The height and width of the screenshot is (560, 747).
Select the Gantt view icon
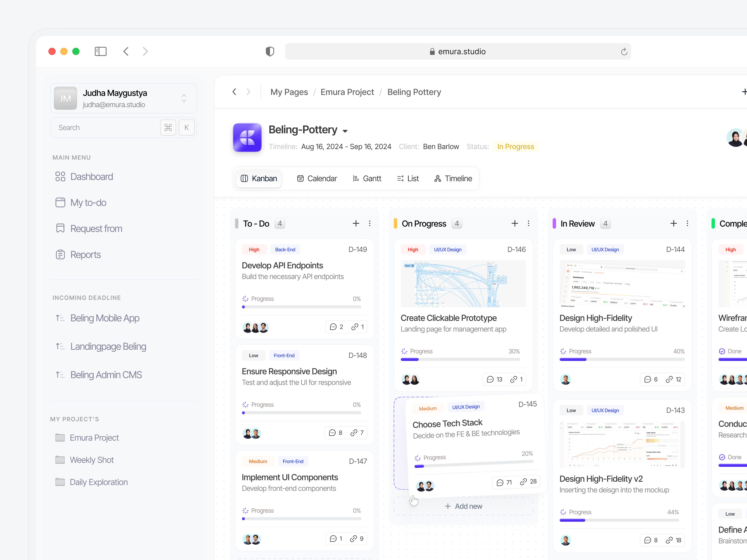tap(356, 178)
